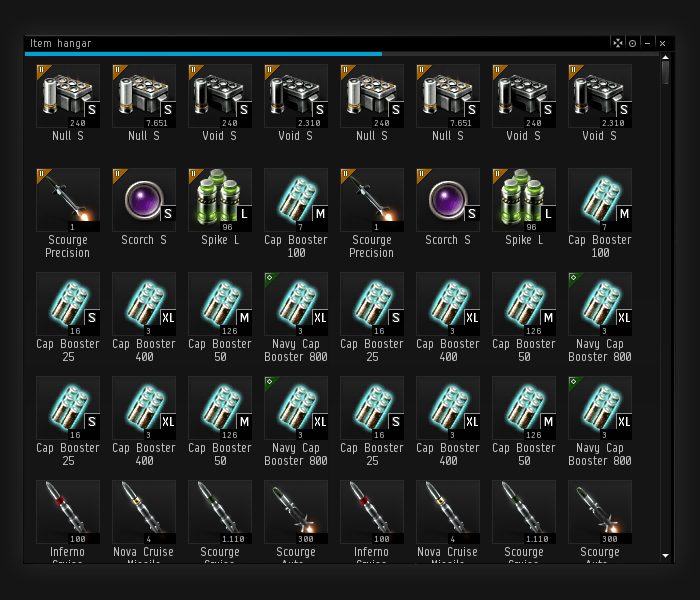Click the leftmost Scourge Auto stack of 300

296,512
